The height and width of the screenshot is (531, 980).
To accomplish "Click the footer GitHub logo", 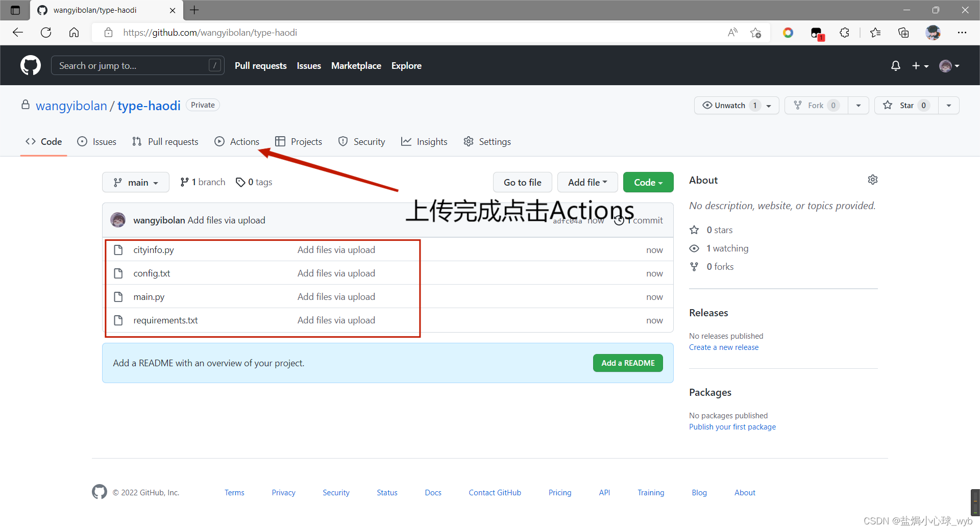I will pos(100,492).
